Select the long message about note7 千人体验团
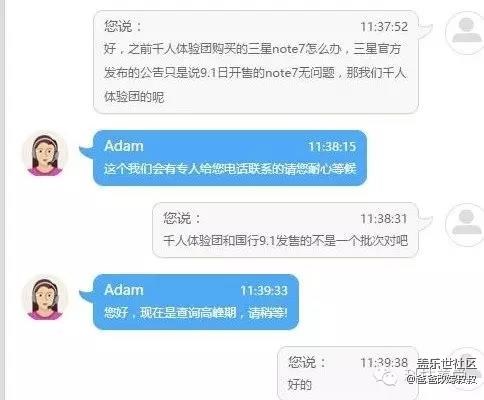Image resolution: width=484 pixels, height=400 pixels. click(256, 62)
